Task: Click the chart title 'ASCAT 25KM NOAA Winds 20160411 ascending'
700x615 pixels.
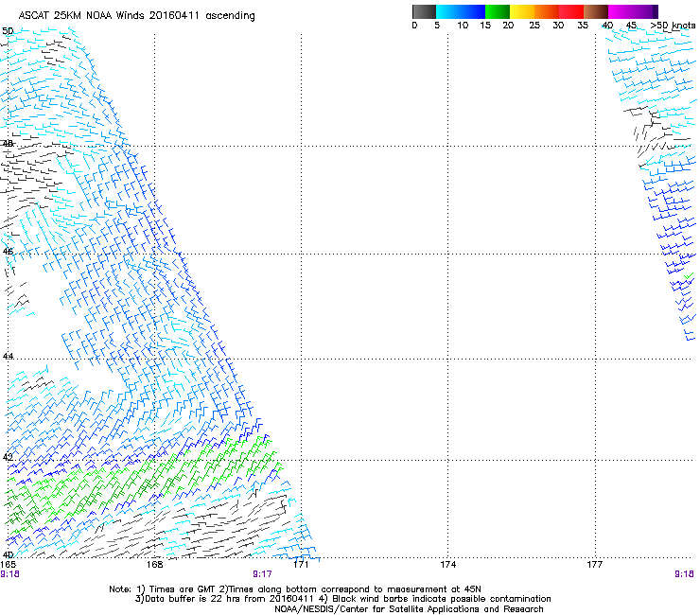Action: click(x=136, y=16)
